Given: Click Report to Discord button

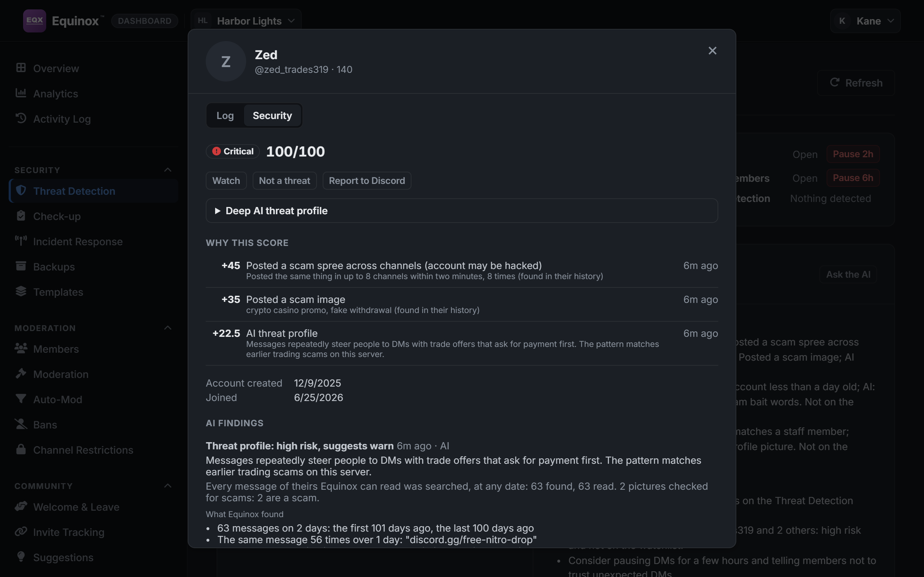Looking at the screenshot, I should [367, 181].
